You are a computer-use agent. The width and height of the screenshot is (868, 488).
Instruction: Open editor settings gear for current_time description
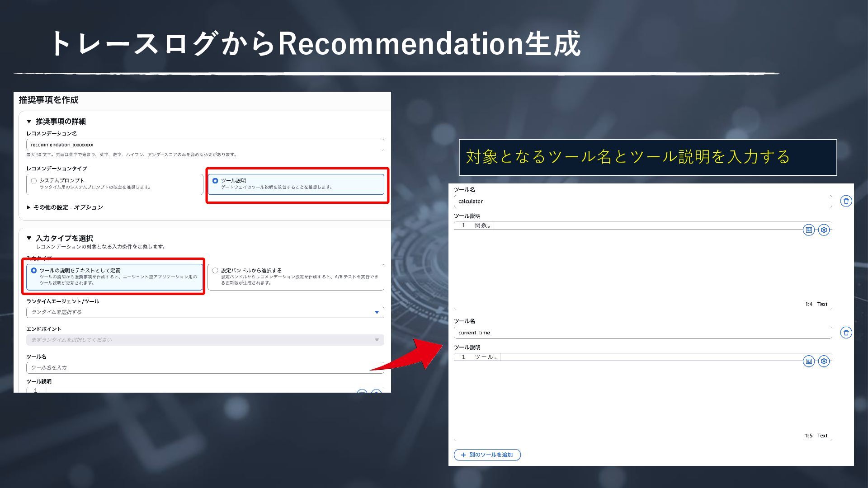(824, 361)
